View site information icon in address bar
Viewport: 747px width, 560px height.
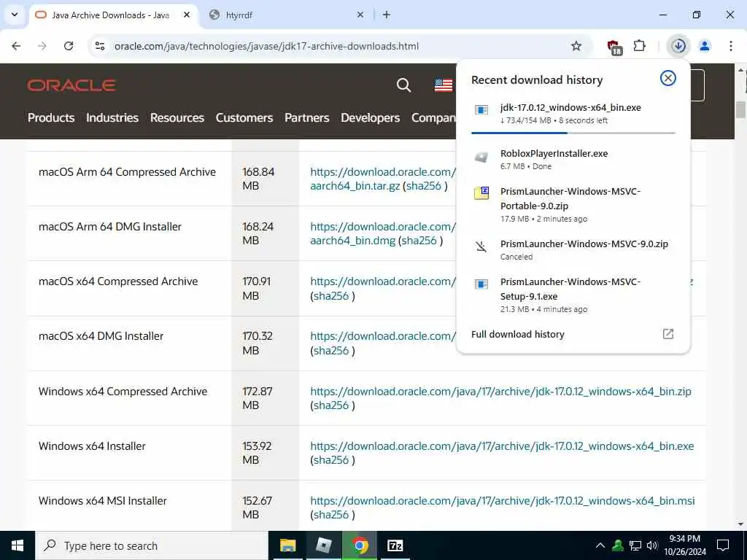(100, 46)
